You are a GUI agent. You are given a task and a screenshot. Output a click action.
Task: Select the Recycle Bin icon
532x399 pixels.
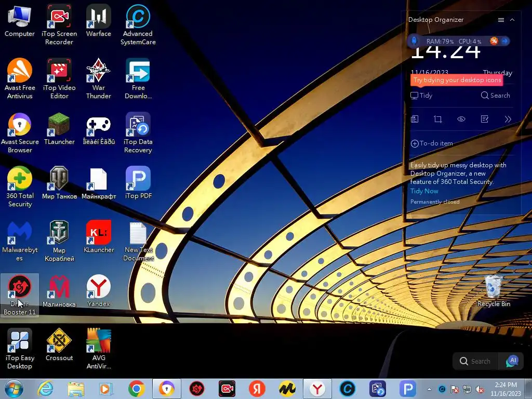[x=494, y=291]
